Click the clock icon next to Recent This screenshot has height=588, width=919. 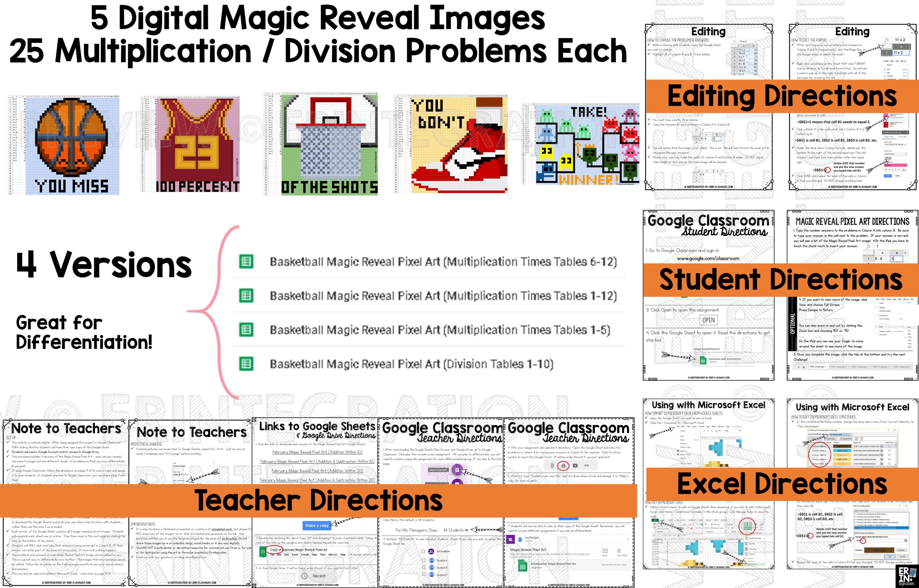(305, 576)
